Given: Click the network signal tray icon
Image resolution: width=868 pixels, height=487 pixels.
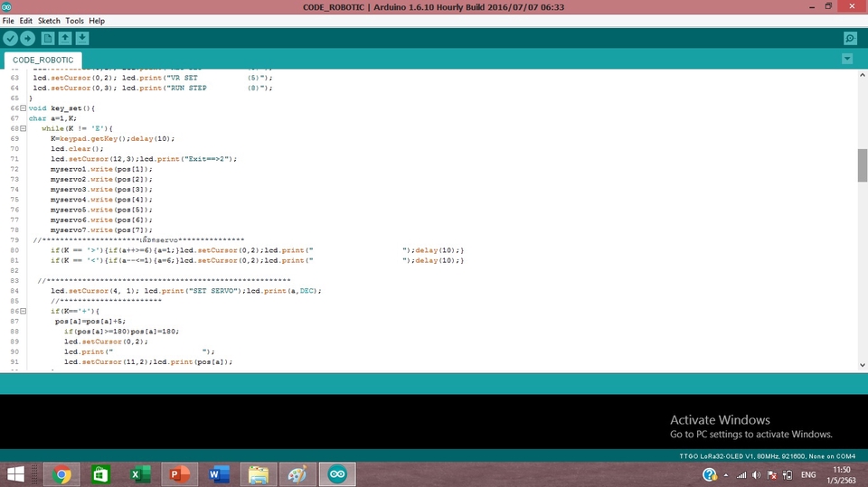Looking at the screenshot, I should pos(741,475).
